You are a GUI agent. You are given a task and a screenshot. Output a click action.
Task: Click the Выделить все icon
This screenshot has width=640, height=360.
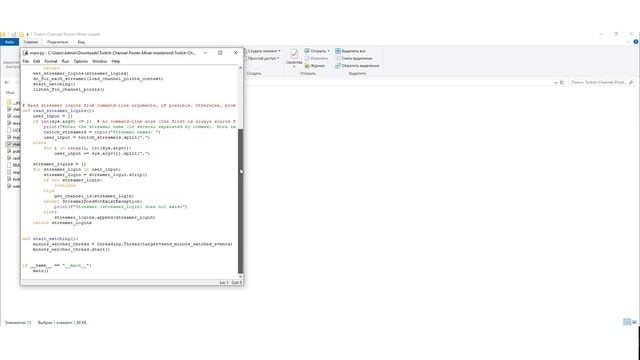[338, 51]
